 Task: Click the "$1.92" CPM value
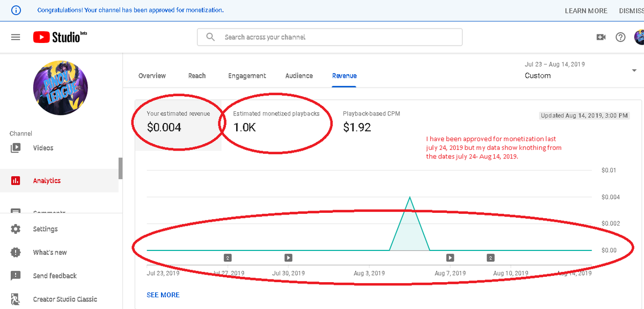pos(357,127)
